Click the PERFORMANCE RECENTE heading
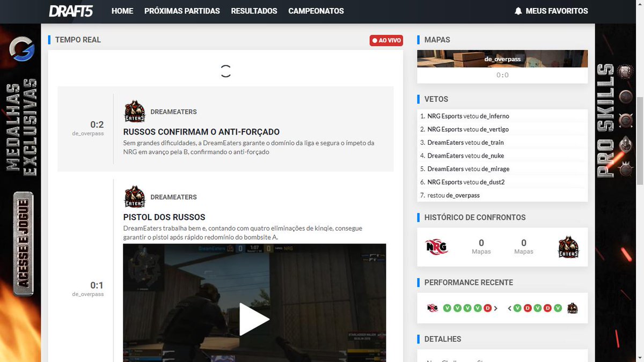 (469, 282)
